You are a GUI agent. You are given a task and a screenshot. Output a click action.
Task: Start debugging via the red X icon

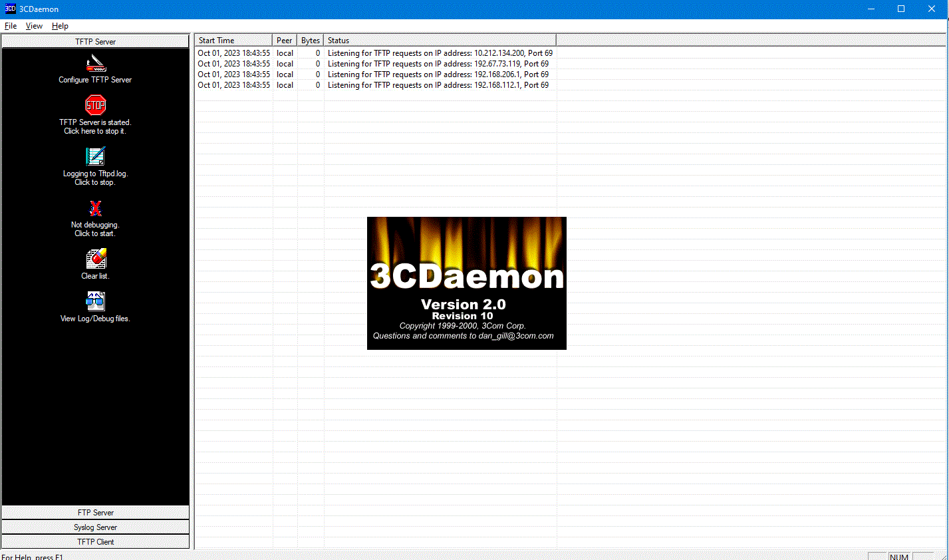96,208
